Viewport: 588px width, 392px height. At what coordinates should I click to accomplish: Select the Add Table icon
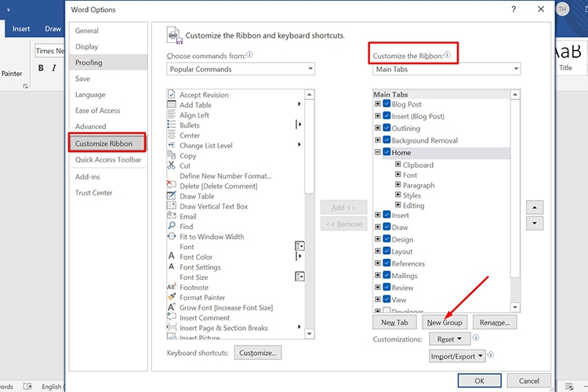(x=172, y=104)
